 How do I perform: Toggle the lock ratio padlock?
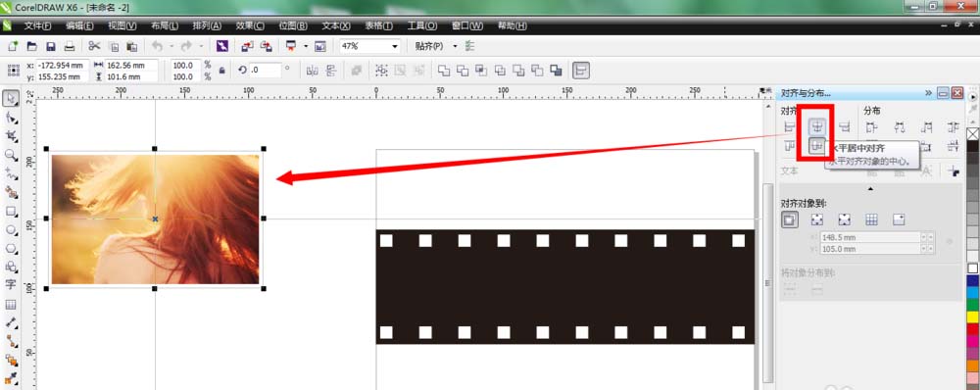tap(221, 71)
